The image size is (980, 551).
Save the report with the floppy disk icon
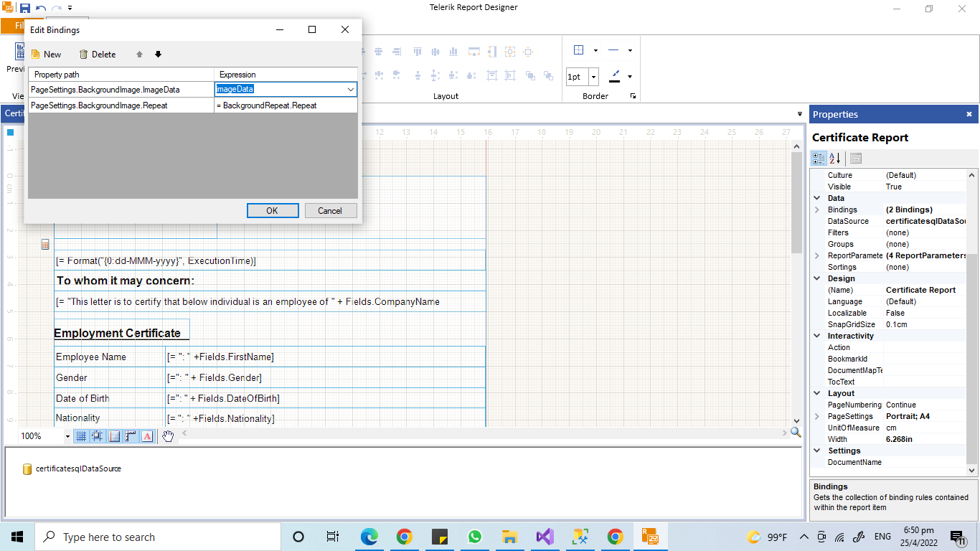pyautogui.click(x=25, y=8)
